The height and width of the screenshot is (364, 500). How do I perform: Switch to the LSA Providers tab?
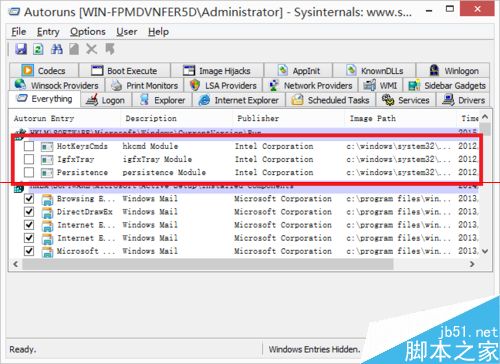[x=223, y=85]
